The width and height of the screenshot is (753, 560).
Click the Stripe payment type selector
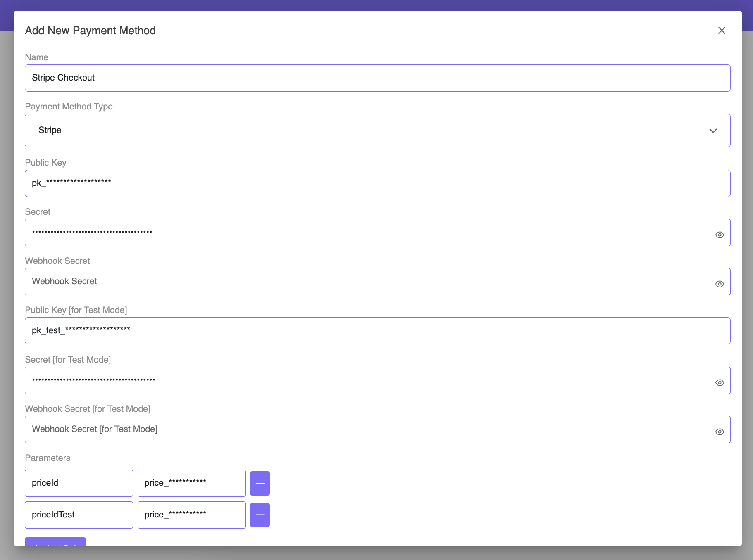click(x=377, y=130)
